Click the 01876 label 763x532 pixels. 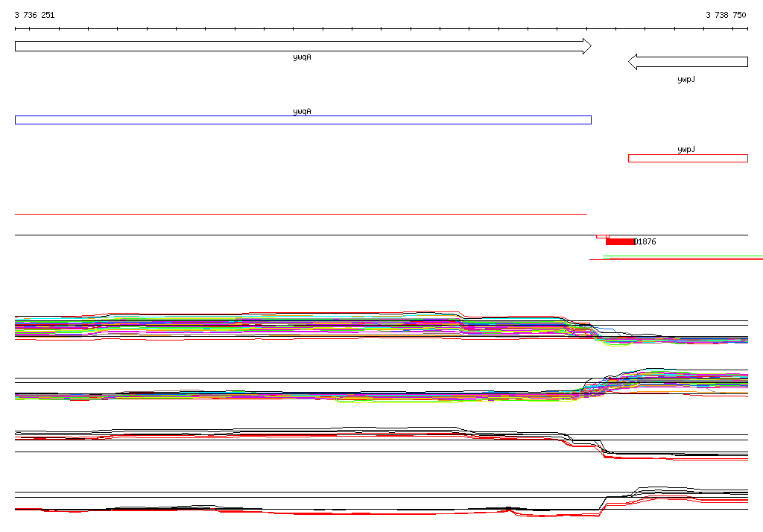646,241
